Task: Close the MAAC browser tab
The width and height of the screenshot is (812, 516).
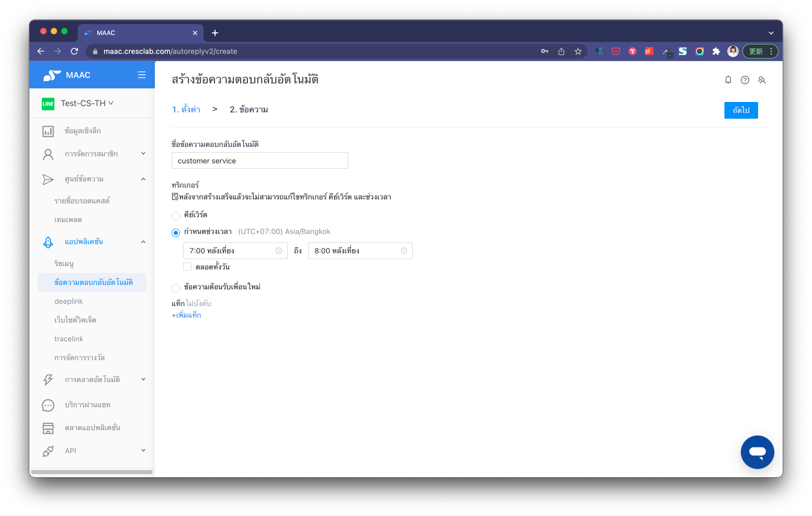Action: pos(195,33)
